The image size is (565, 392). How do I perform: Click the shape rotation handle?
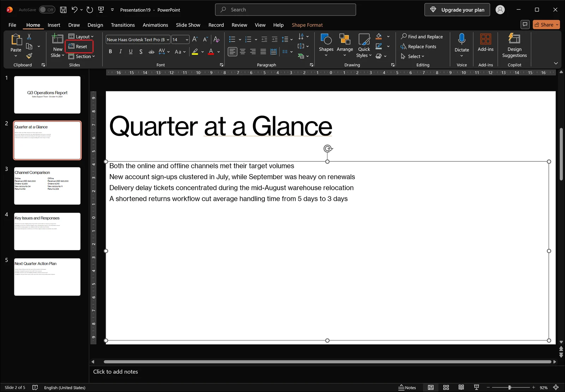pos(328,149)
